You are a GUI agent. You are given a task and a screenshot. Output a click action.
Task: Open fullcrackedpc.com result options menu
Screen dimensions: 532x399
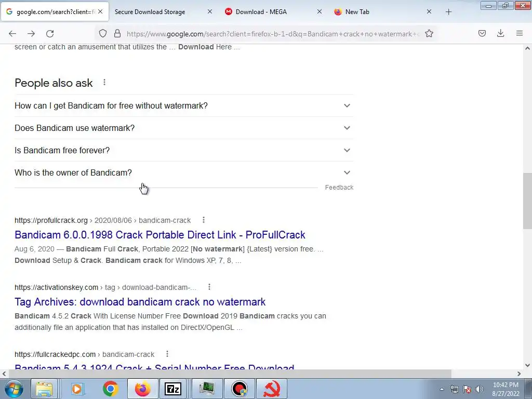point(167,354)
